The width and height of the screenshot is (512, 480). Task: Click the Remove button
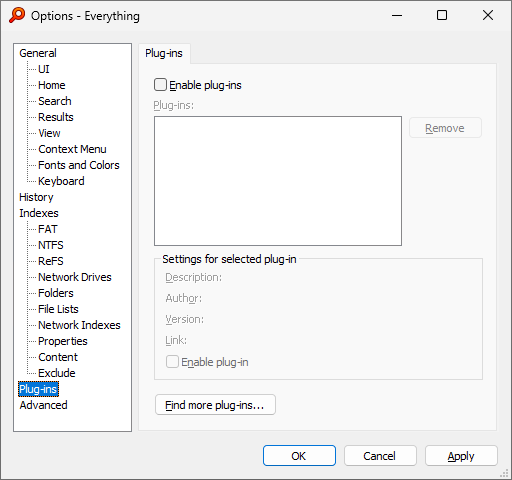tap(445, 128)
